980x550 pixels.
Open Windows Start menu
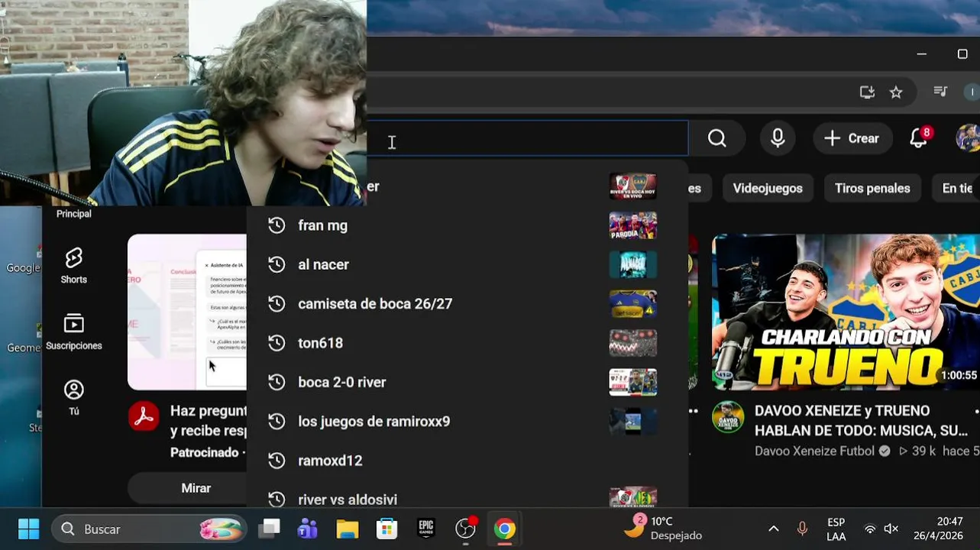click(28, 529)
